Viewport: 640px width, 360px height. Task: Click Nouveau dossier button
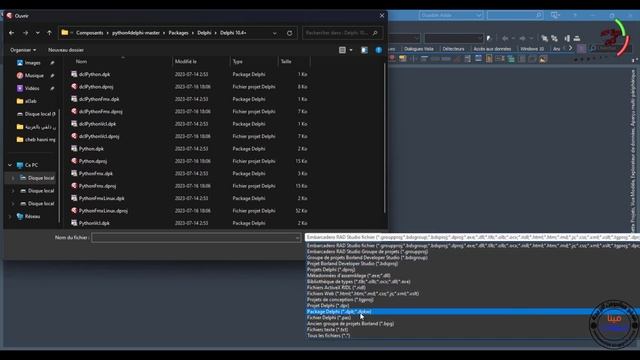pyautogui.click(x=66, y=50)
